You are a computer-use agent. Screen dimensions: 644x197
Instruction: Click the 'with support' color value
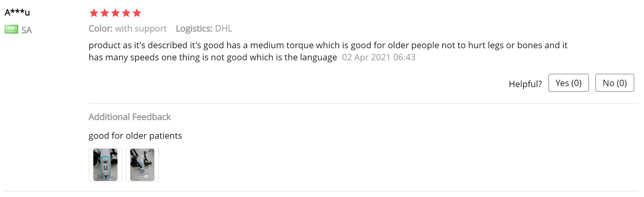pyautogui.click(x=141, y=28)
